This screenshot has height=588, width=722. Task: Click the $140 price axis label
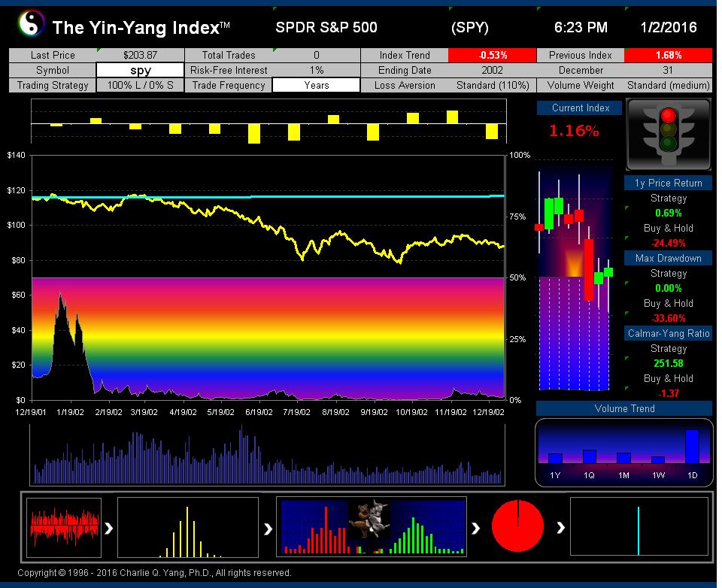(16, 155)
